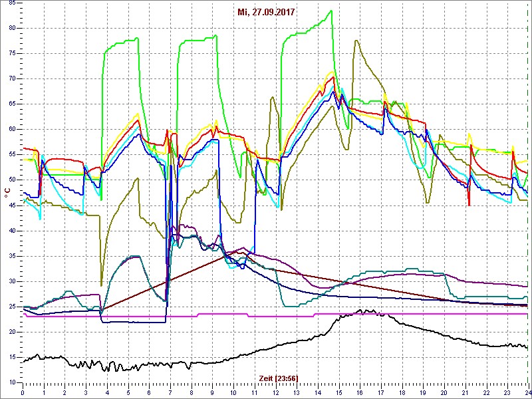The height and width of the screenshot is (399, 532).
Task: Click hour 17 on the time axis
Action: pos(380,391)
